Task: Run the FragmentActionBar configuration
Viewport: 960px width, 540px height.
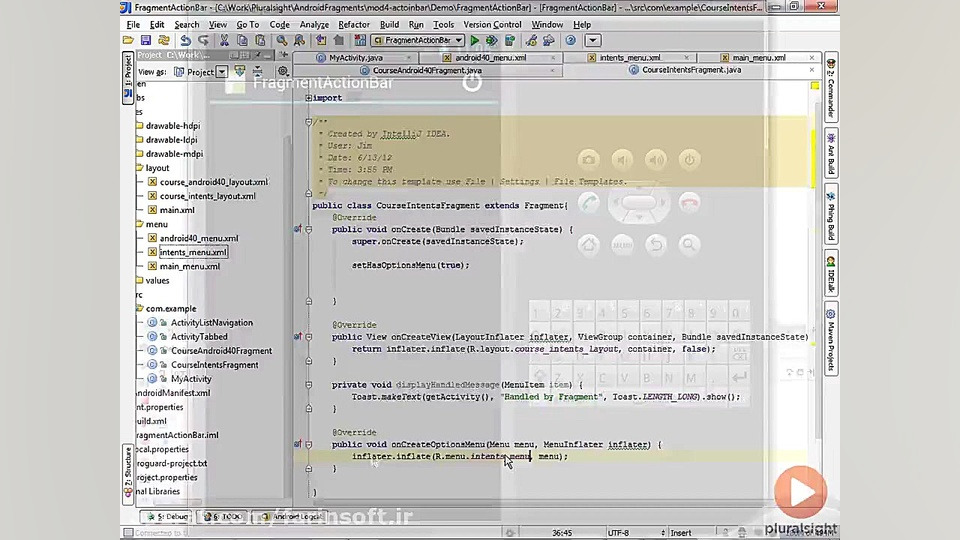Action: (474, 40)
